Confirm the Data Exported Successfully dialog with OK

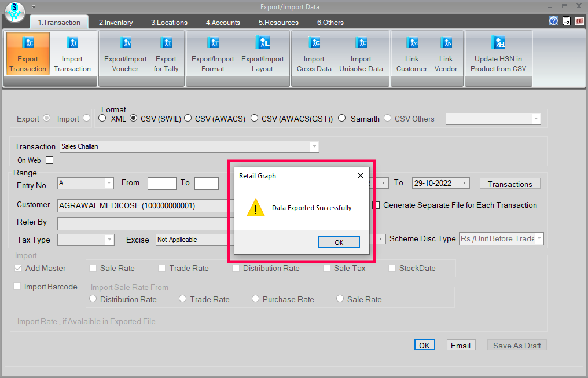339,242
